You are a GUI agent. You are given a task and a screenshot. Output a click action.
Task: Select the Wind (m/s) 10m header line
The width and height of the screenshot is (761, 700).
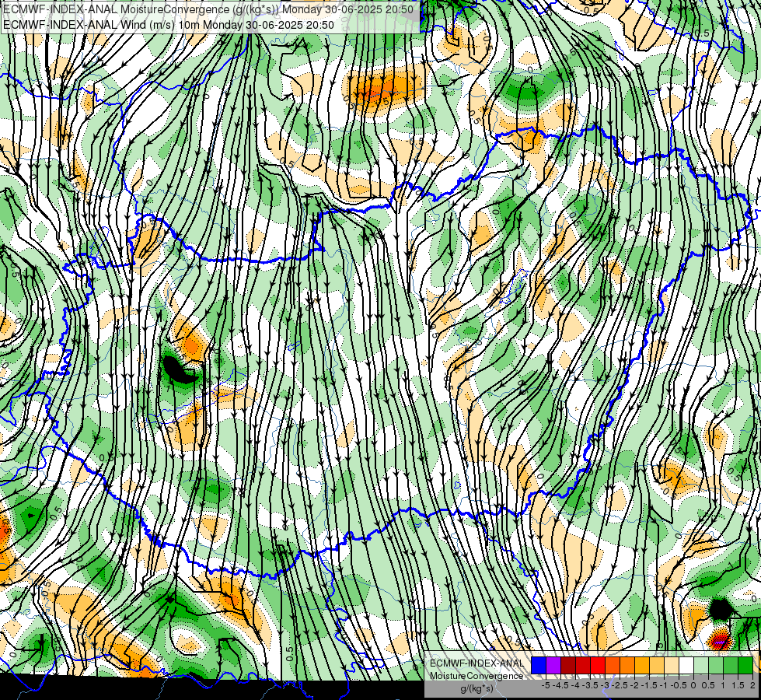[169, 24]
